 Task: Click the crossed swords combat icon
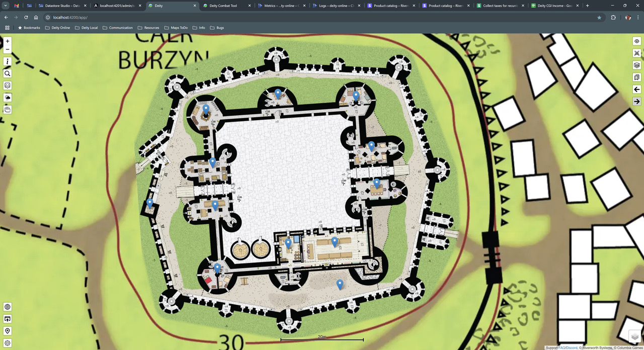pos(636,53)
